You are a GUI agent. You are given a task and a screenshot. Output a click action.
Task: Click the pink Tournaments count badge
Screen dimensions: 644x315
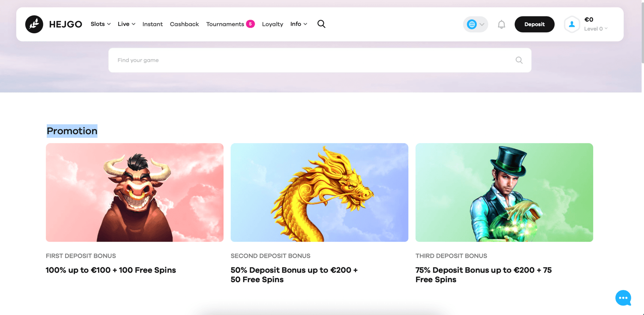click(x=250, y=24)
